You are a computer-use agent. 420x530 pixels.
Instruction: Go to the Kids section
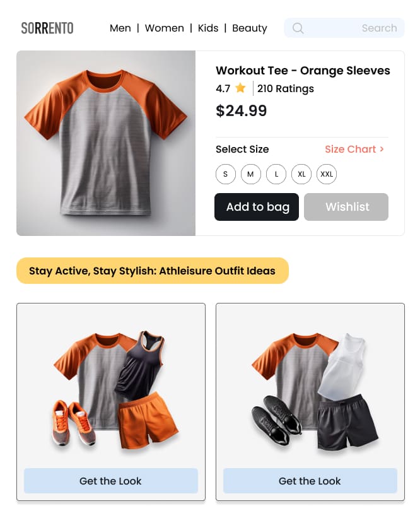pyautogui.click(x=208, y=28)
